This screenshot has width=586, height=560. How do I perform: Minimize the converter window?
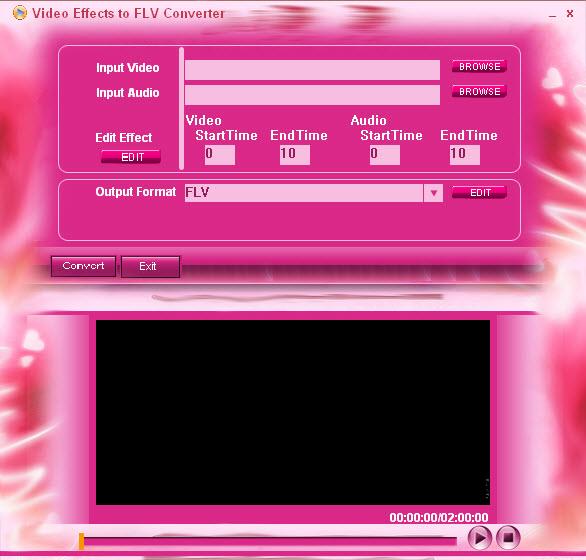coord(552,15)
